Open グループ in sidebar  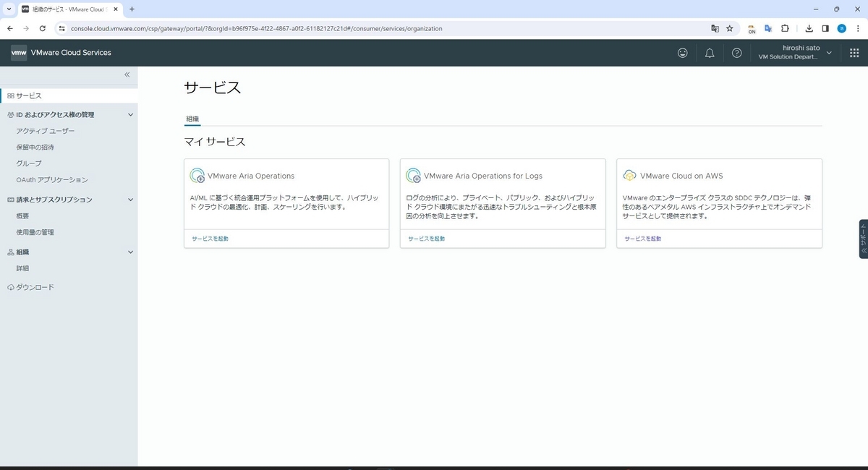coord(29,163)
